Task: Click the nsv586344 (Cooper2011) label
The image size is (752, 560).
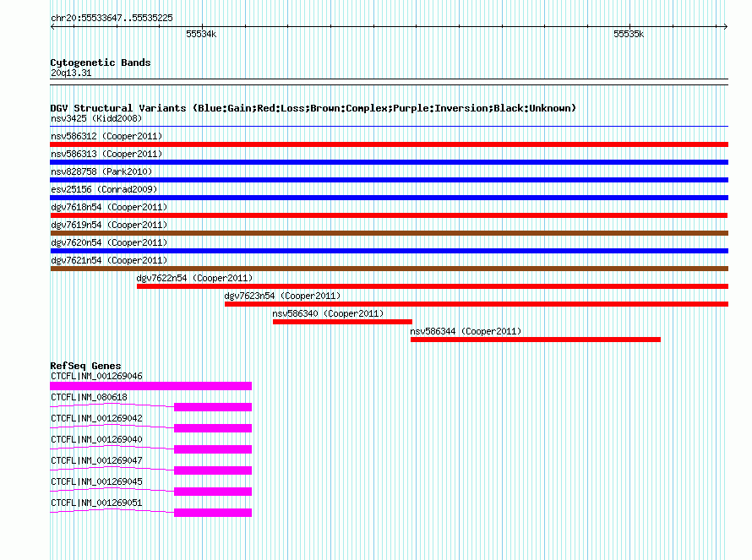Action: [x=466, y=331]
